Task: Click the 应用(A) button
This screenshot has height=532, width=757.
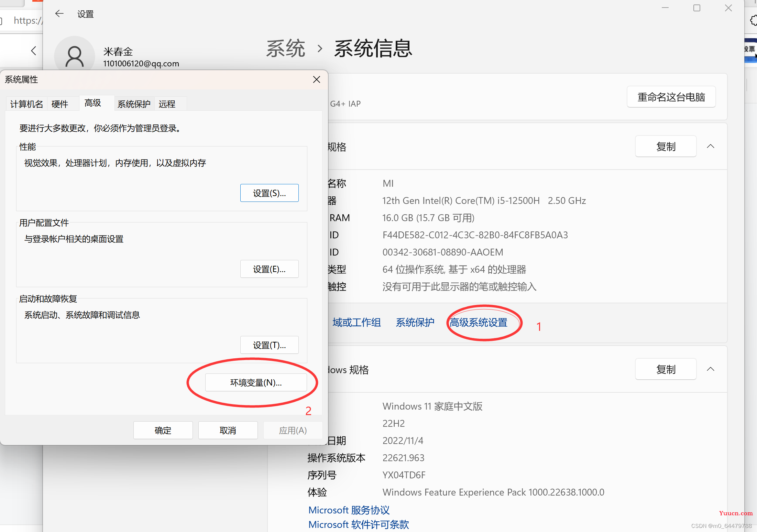Action: coord(293,430)
